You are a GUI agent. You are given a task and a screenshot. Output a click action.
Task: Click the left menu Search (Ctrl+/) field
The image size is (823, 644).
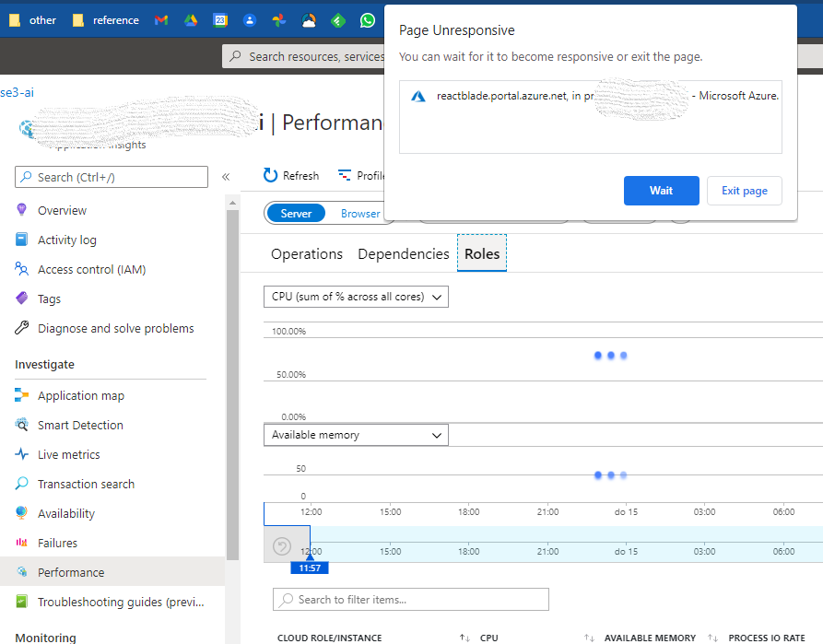click(112, 177)
